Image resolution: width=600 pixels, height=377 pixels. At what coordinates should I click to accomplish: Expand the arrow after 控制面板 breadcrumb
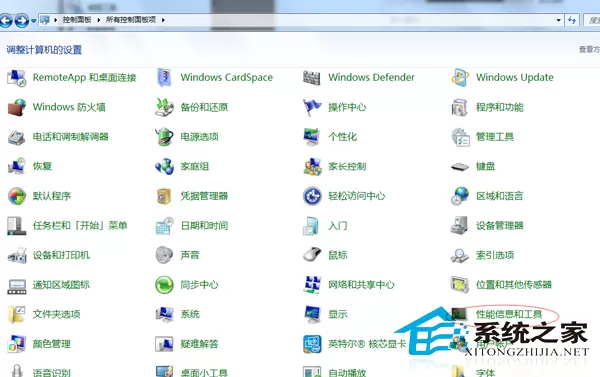(x=98, y=20)
